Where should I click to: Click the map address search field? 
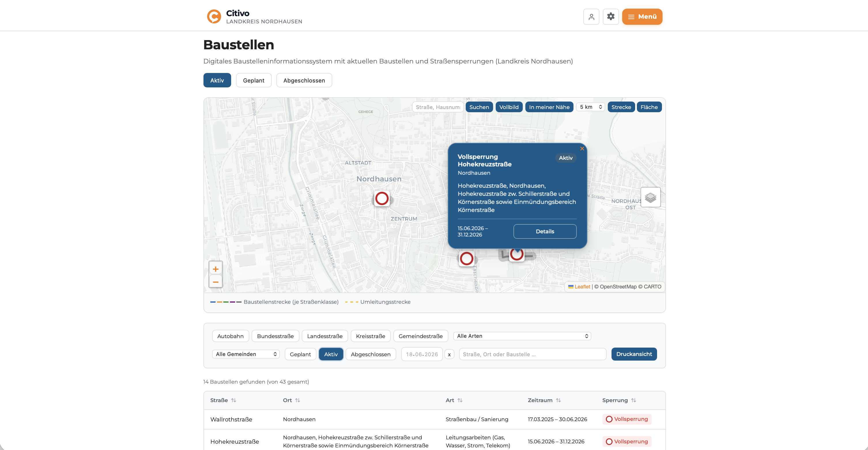[437, 107]
